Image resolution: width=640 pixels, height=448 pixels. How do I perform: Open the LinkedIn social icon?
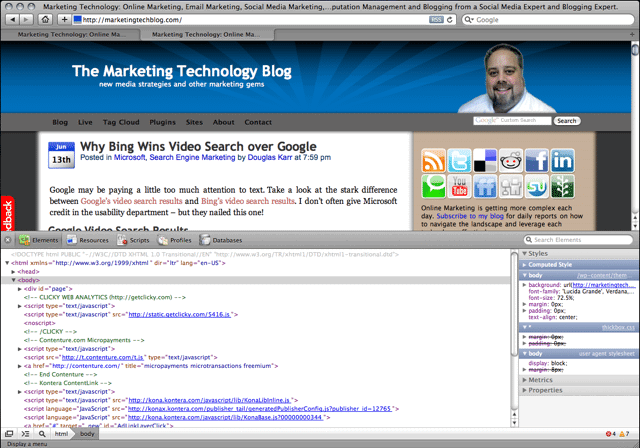(562, 160)
